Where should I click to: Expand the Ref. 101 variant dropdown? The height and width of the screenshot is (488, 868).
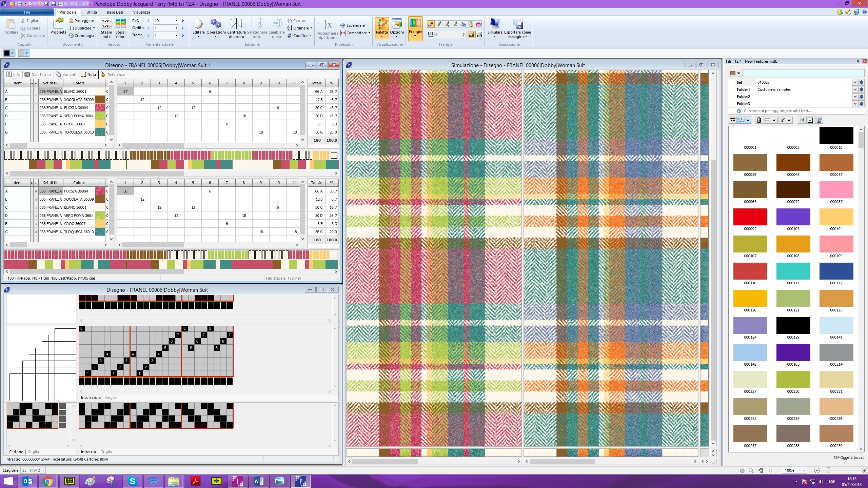click(x=176, y=21)
